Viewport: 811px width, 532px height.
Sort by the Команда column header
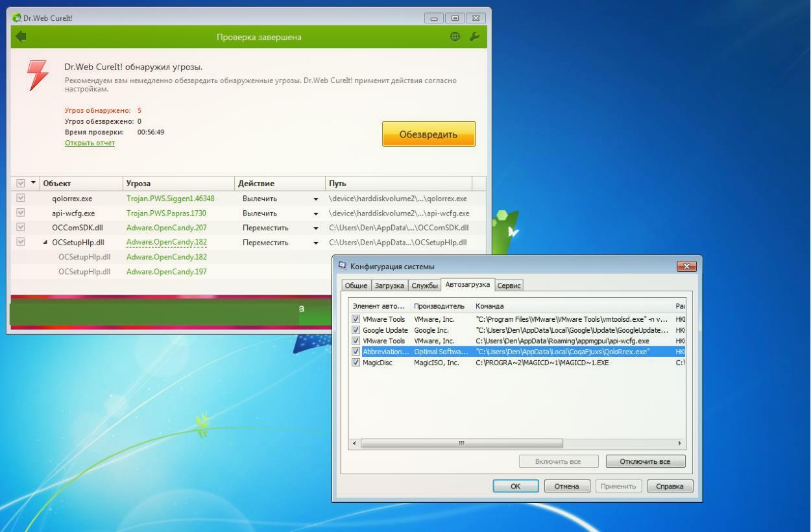(x=572, y=306)
